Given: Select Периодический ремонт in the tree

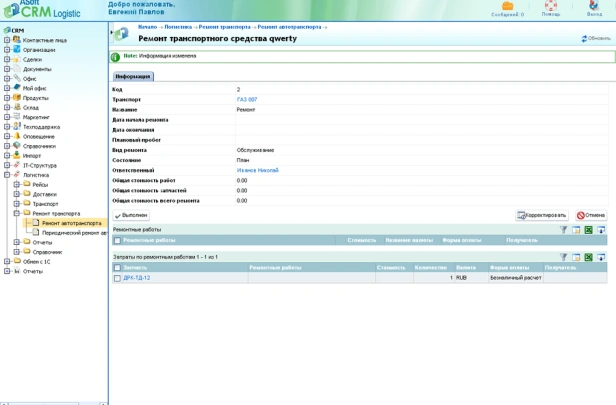Looking at the screenshot, I should tap(74, 232).
